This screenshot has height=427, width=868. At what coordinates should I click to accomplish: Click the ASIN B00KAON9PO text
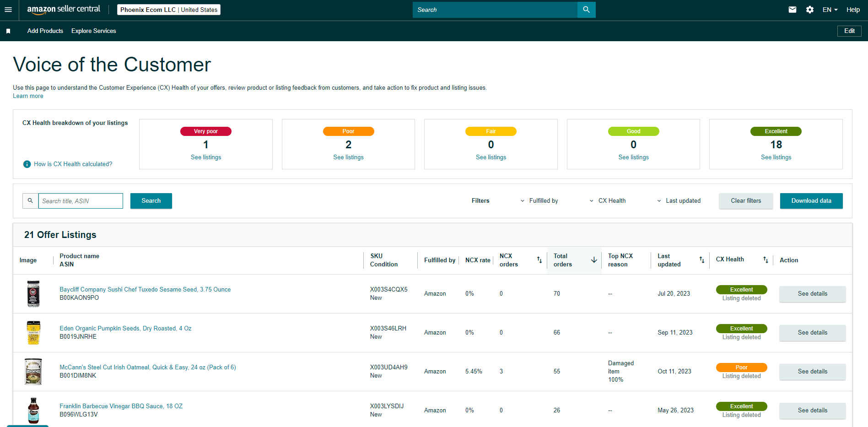[x=79, y=298]
